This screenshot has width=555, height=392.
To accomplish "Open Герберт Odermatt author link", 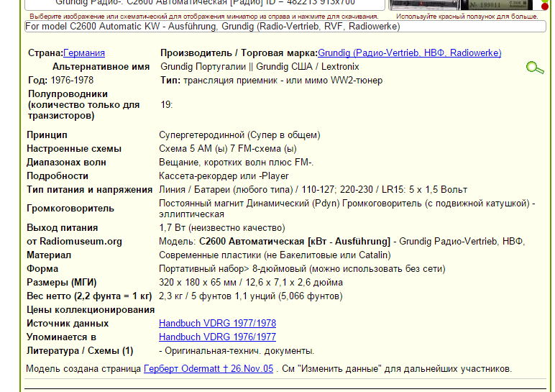I will coord(208,369).
